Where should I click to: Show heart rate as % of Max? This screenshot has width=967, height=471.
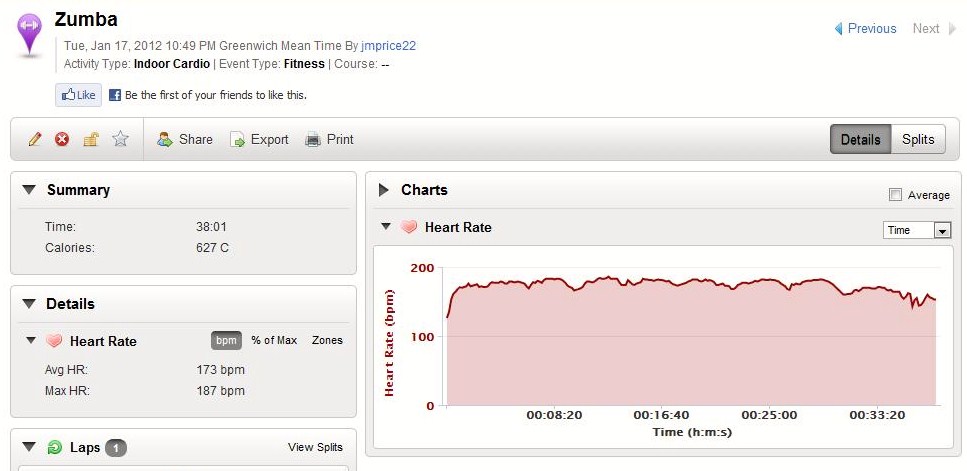[274, 340]
